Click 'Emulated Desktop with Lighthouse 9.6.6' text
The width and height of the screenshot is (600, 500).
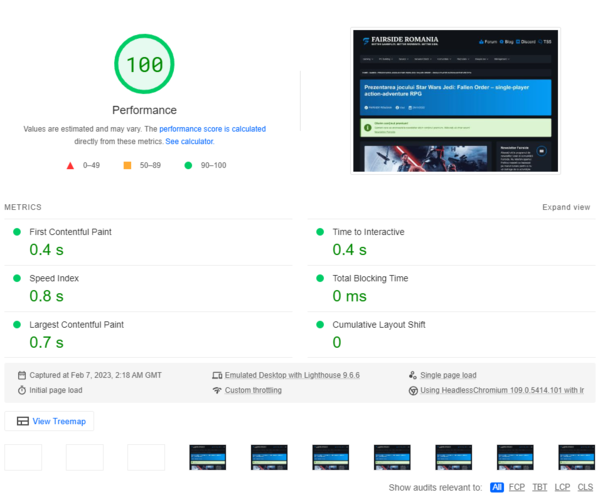292,375
